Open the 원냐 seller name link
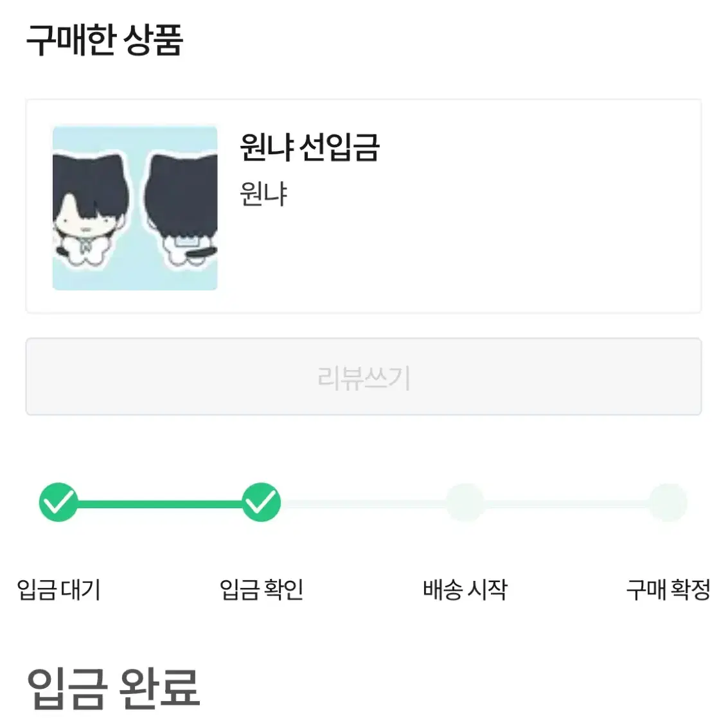This screenshot has height=728, width=728. click(263, 193)
